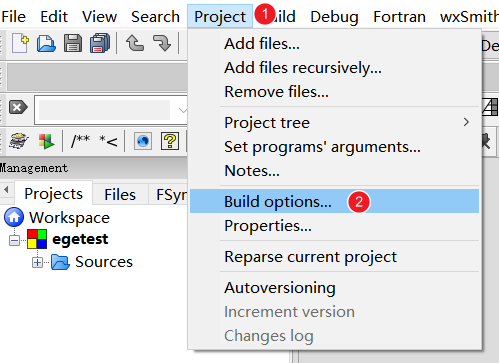Choose Reparse current project
Screen dimensions: 499x363
click(334, 257)
